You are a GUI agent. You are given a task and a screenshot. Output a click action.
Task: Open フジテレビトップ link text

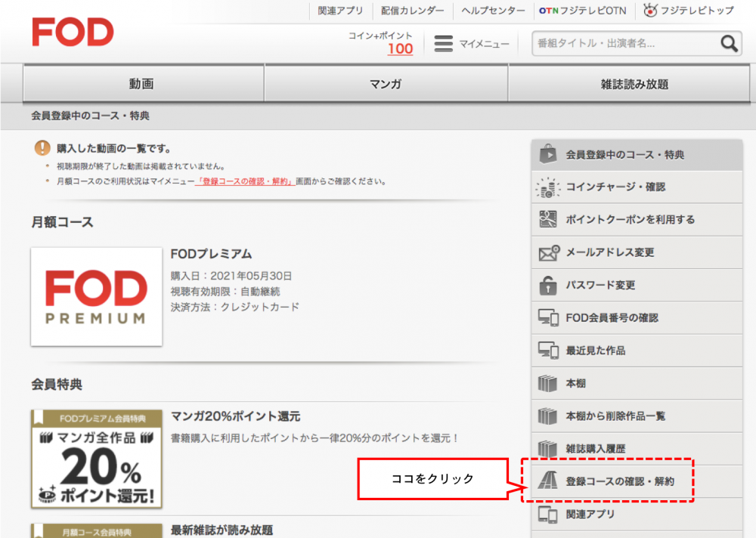pyautogui.click(x=697, y=11)
